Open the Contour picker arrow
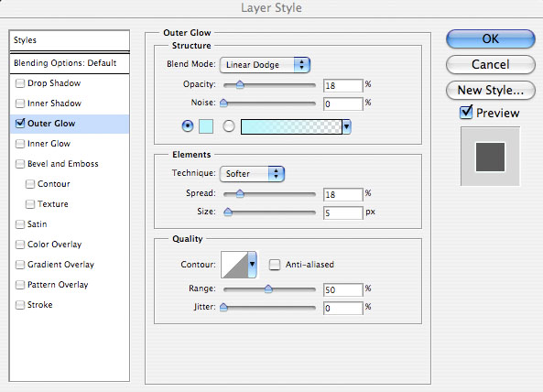This screenshot has width=543, height=392. [x=252, y=265]
